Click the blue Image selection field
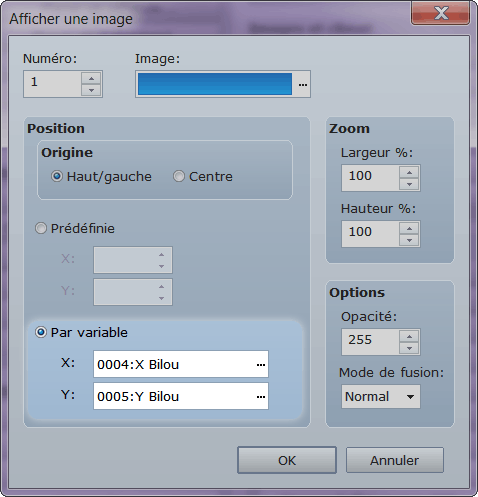Viewport: 478px width, 497px height. coord(215,84)
